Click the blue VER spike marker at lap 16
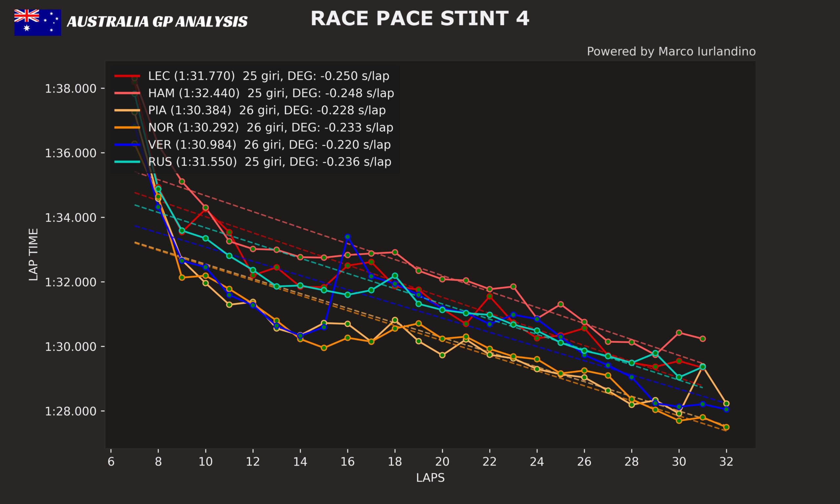The width and height of the screenshot is (840, 504). click(347, 237)
